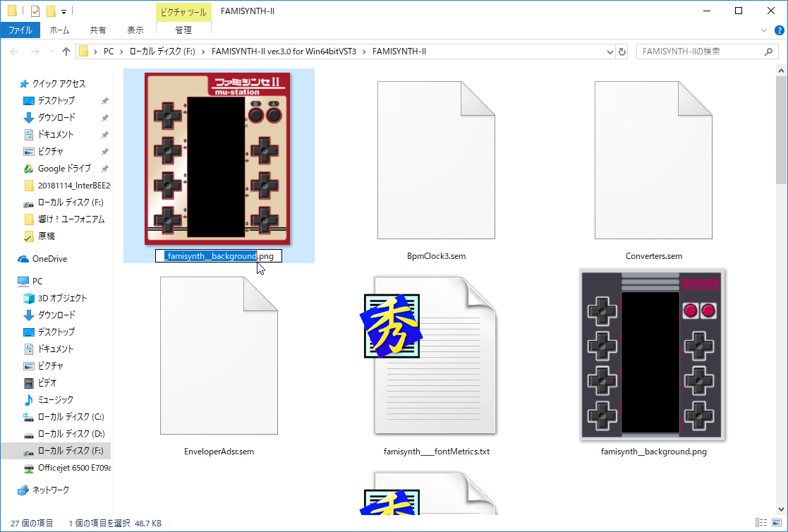Click the Converters.sem file name
The height and width of the screenshot is (532, 788).
654,256
